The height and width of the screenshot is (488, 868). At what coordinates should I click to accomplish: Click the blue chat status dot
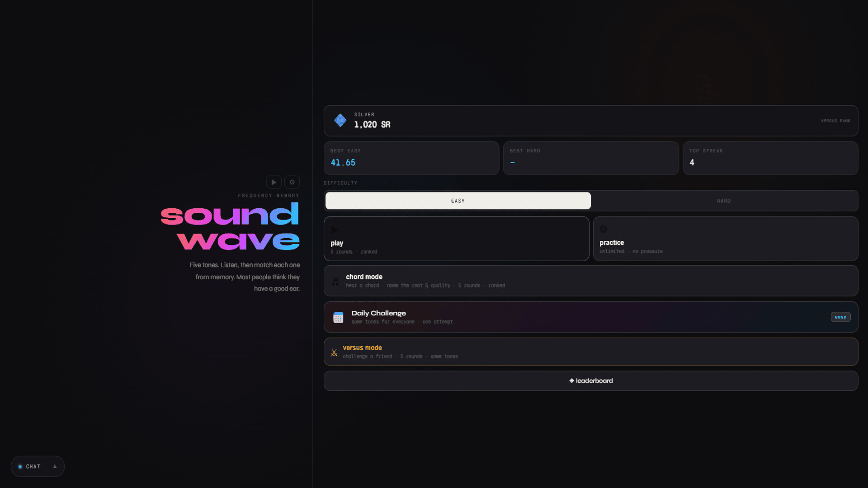[20, 466]
